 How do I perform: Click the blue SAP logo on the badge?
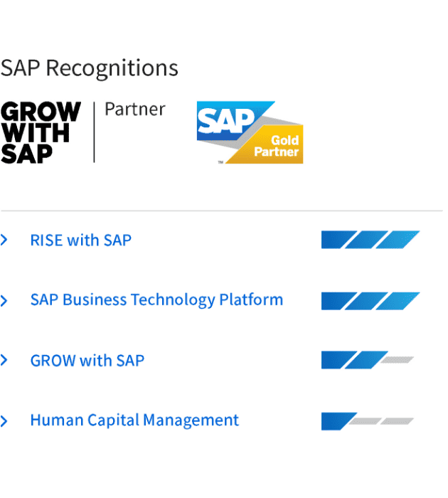[223, 124]
